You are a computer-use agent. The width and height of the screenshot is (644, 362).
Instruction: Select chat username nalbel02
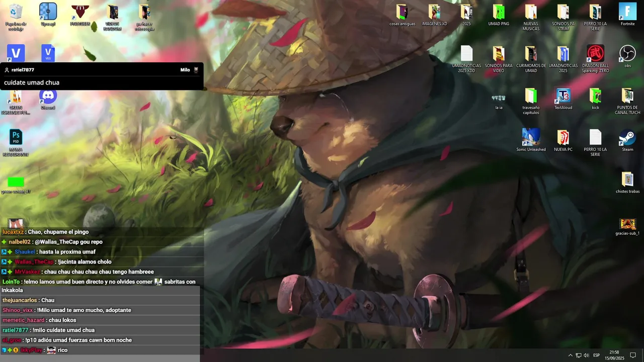(x=20, y=242)
